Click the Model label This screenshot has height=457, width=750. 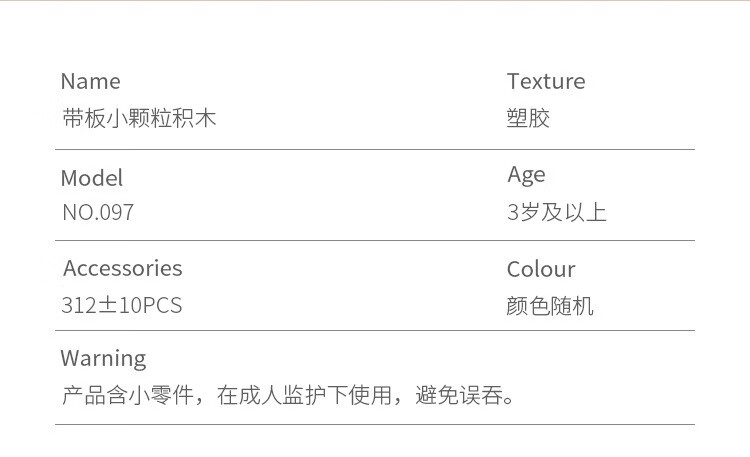[x=92, y=178]
